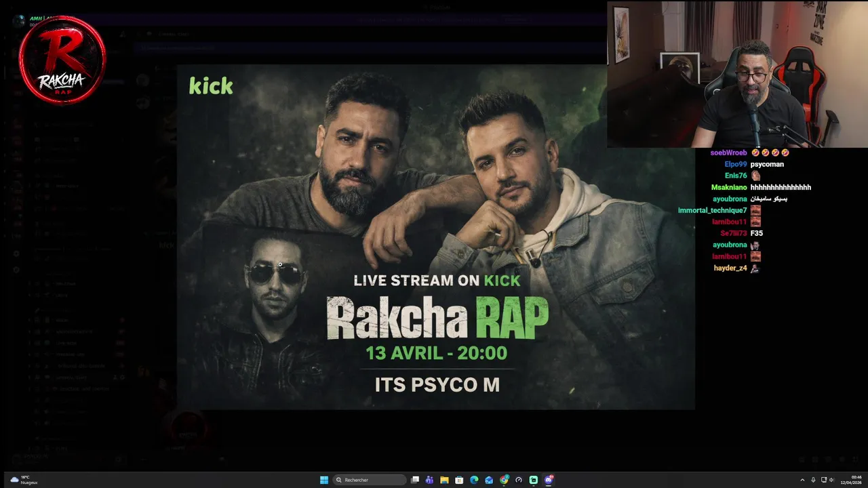Click the emote sent by Immortal_technique7
Screen dimensions: 868x488
(755, 211)
